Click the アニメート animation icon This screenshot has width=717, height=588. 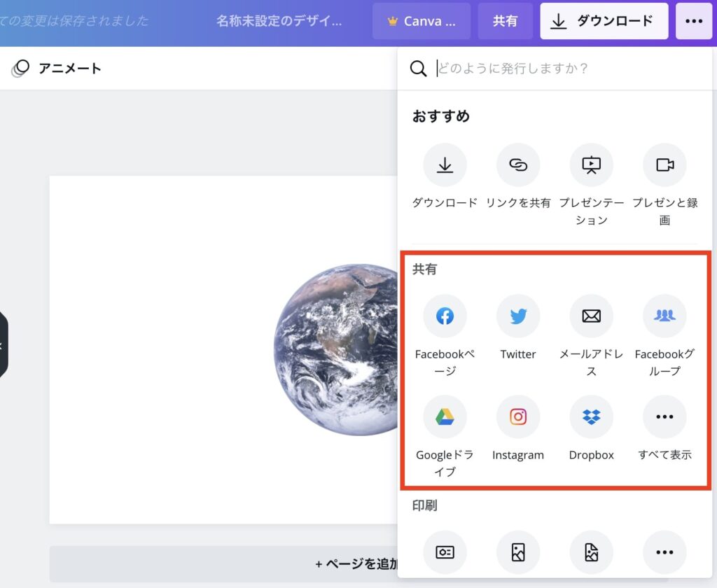20,69
